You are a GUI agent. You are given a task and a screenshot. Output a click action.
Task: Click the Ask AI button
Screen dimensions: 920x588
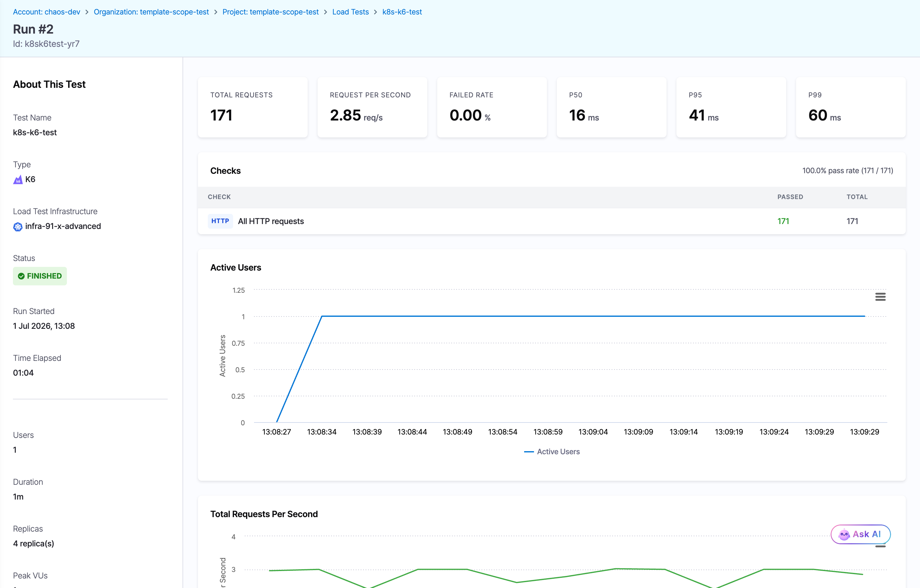tap(860, 535)
